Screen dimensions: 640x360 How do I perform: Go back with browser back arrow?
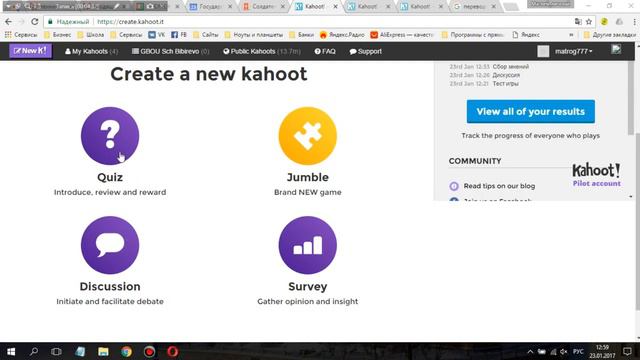pos(9,22)
